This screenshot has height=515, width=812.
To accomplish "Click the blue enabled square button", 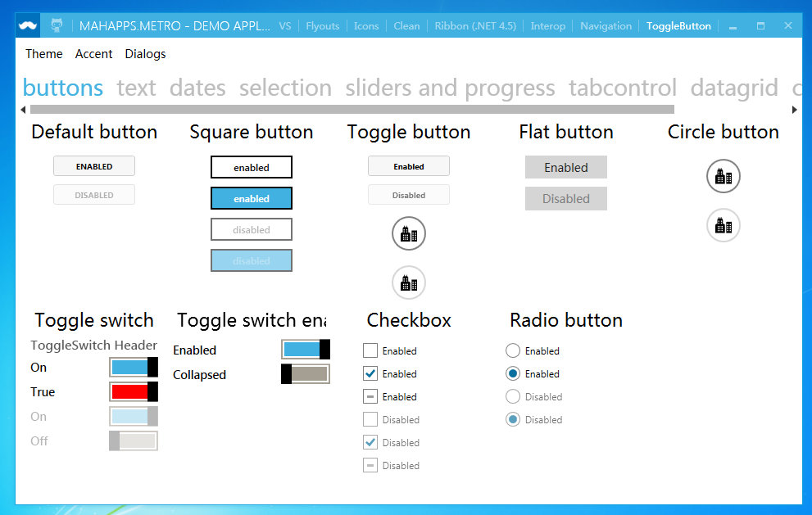I will click(252, 198).
